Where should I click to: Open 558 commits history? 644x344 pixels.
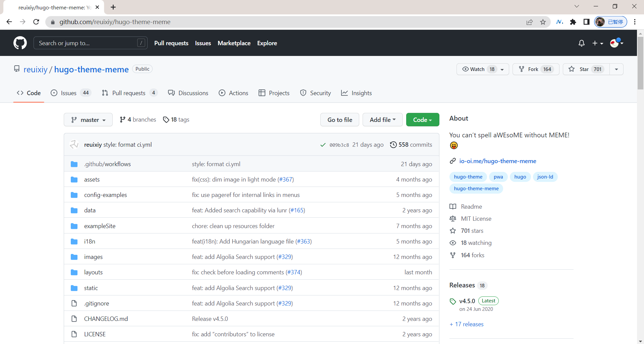pyautogui.click(x=411, y=145)
